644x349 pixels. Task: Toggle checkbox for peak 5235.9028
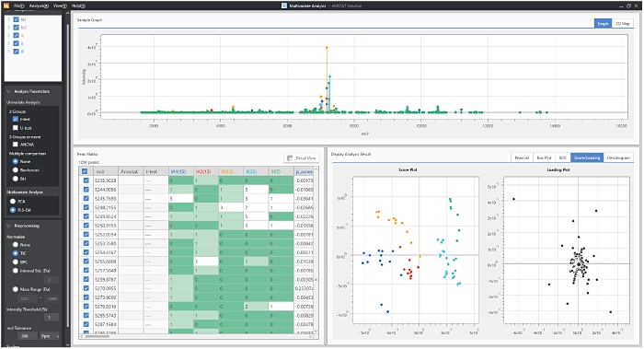point(86,180)
